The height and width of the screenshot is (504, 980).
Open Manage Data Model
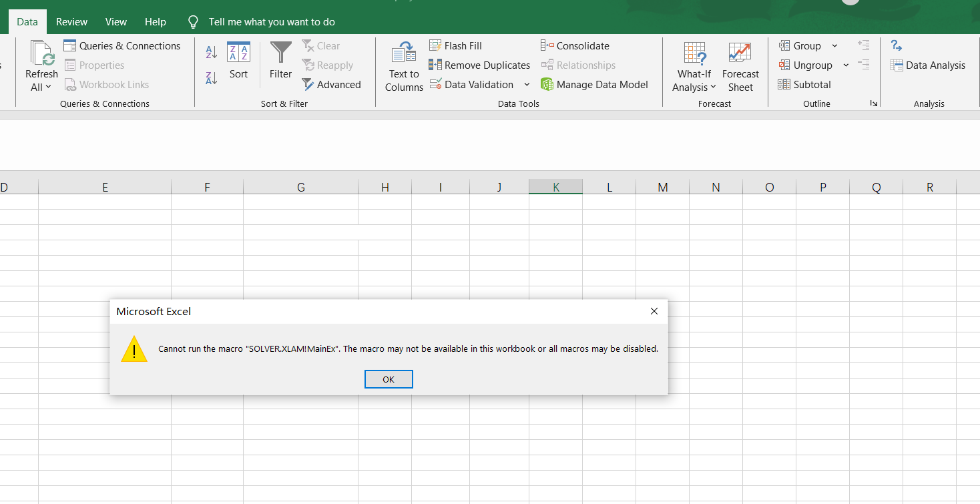pos(595,84)
